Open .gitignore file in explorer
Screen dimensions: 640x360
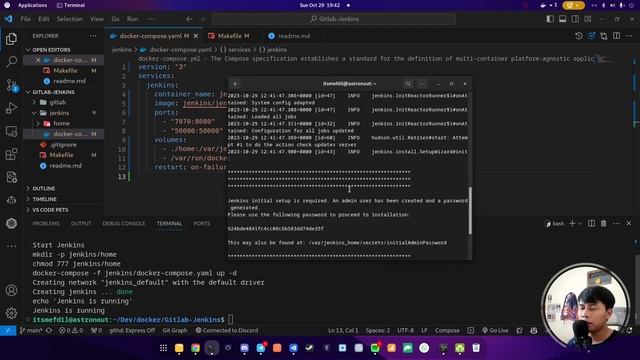point(63,144)
